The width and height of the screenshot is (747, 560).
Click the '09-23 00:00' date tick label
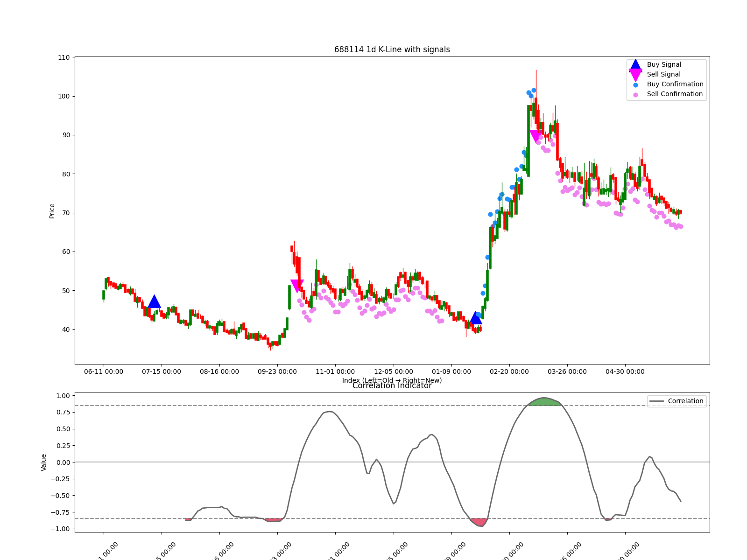277,372
